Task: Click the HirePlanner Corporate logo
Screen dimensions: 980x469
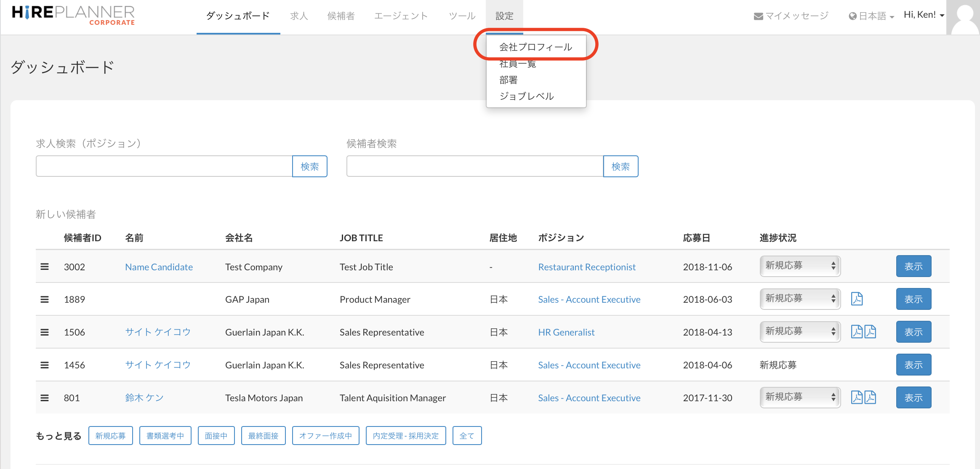Action: click(73, 15)
